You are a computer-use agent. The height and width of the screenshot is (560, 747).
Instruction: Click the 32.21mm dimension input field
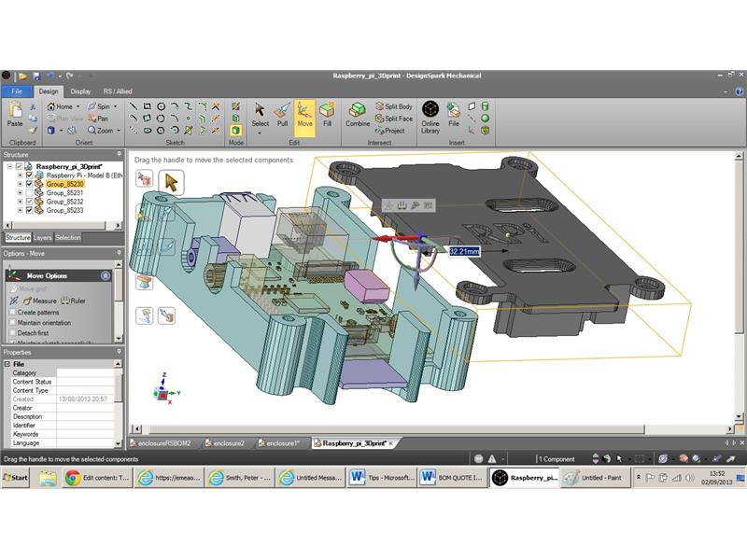[464, 251]
